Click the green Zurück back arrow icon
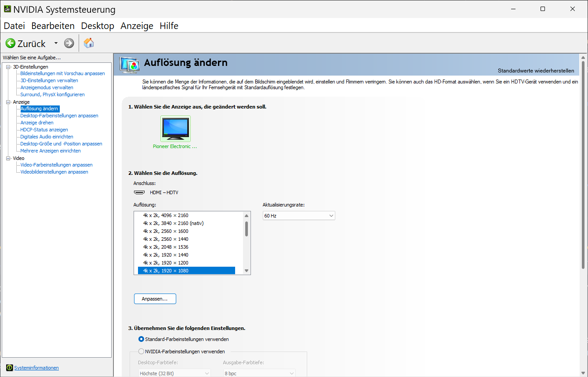 (x=10, y=43)
